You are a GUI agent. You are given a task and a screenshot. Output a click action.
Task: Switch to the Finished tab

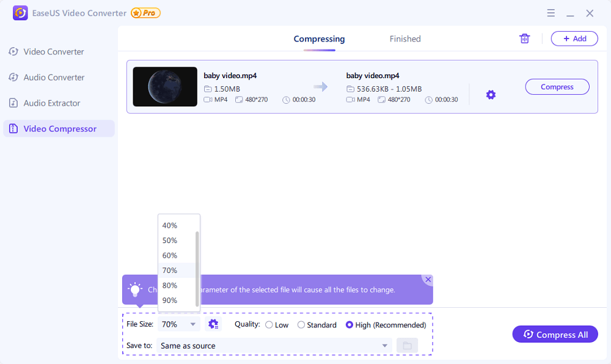(405, 39)
